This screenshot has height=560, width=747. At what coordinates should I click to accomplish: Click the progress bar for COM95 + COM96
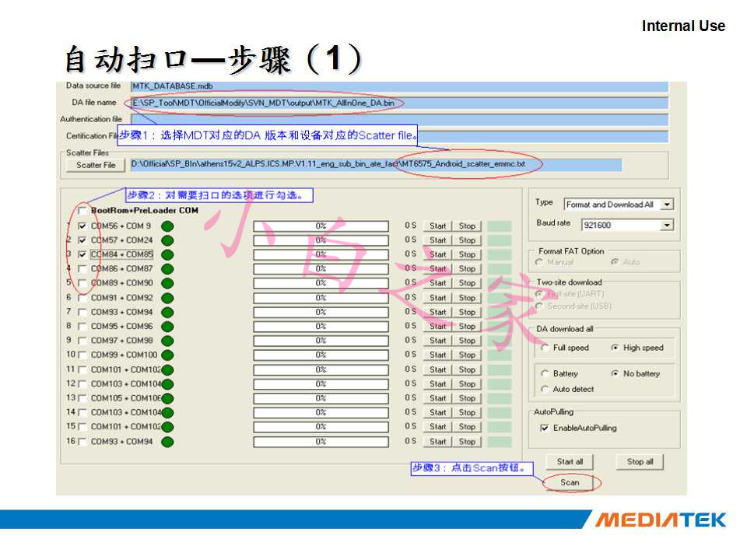[321, 326]
